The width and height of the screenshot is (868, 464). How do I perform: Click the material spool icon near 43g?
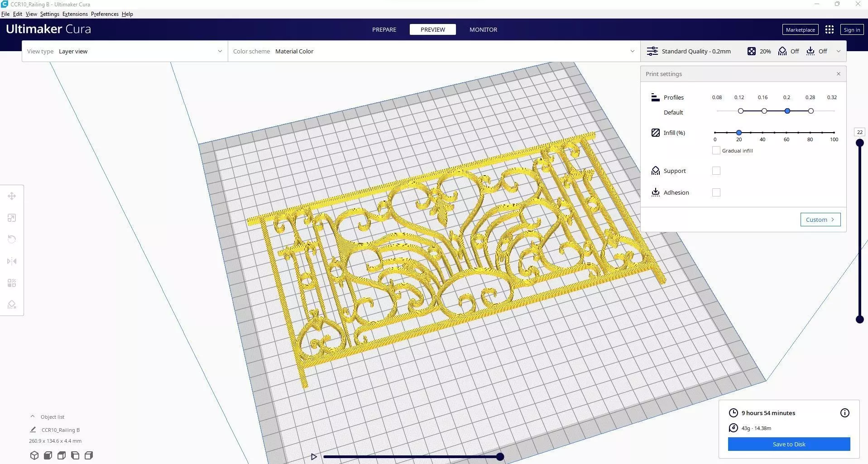pos(733,428)
